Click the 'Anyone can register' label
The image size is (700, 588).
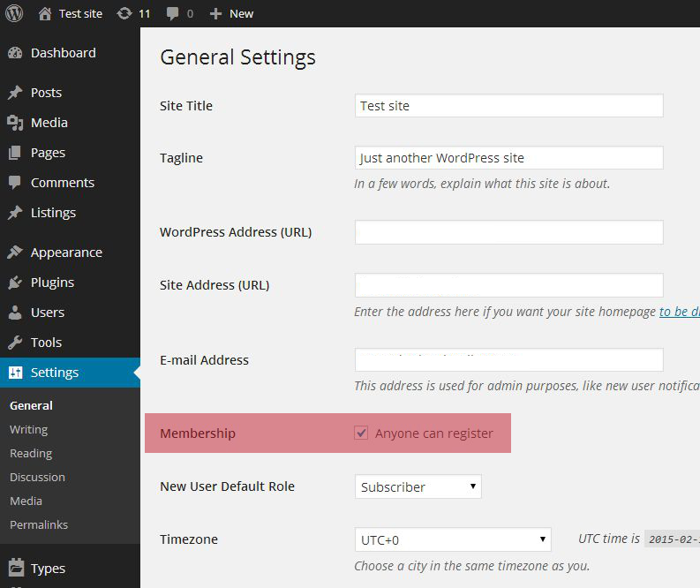pos(434,433)
